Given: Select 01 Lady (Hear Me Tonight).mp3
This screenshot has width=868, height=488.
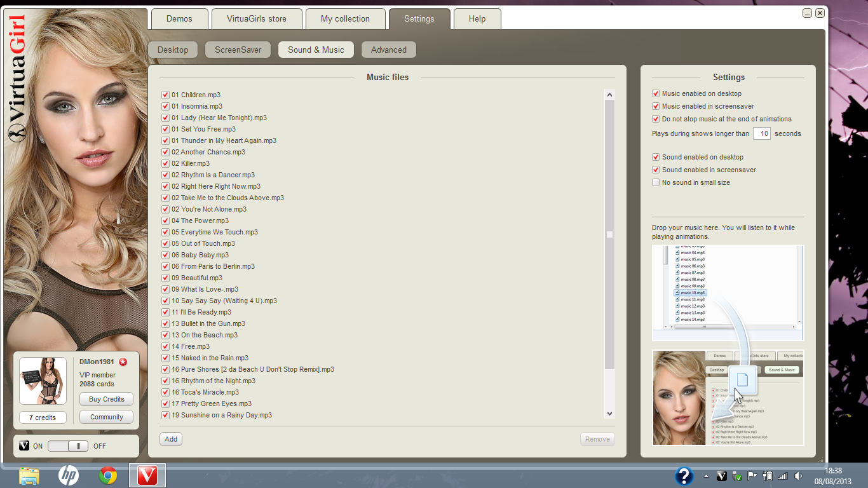Looking at the screenshot, I should (219, 118).
